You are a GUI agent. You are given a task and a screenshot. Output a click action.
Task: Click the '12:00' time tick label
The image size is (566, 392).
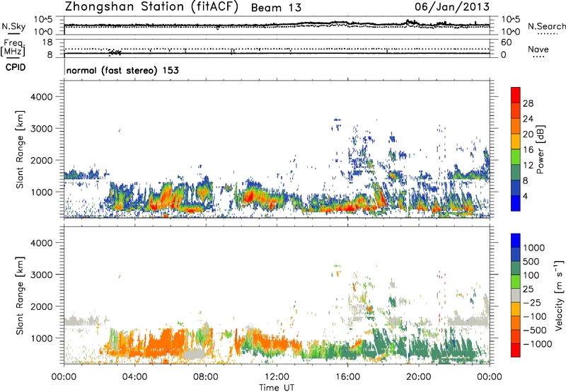(277, 377)
